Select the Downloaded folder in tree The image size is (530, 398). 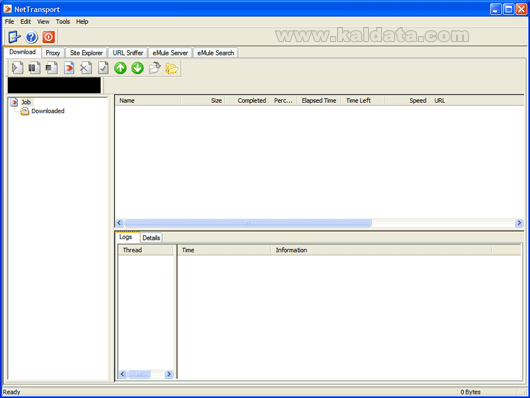point(48,111)
